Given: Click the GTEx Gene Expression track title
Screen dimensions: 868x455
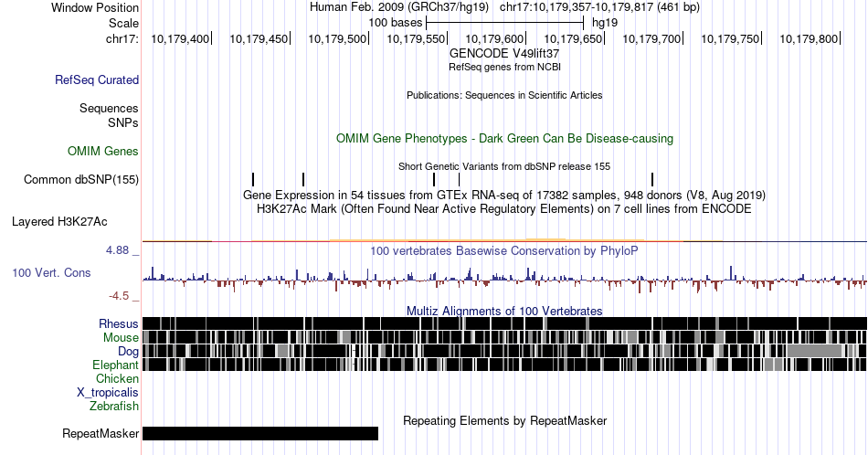Looking at the screenshot, I should (x=504, y=195).
